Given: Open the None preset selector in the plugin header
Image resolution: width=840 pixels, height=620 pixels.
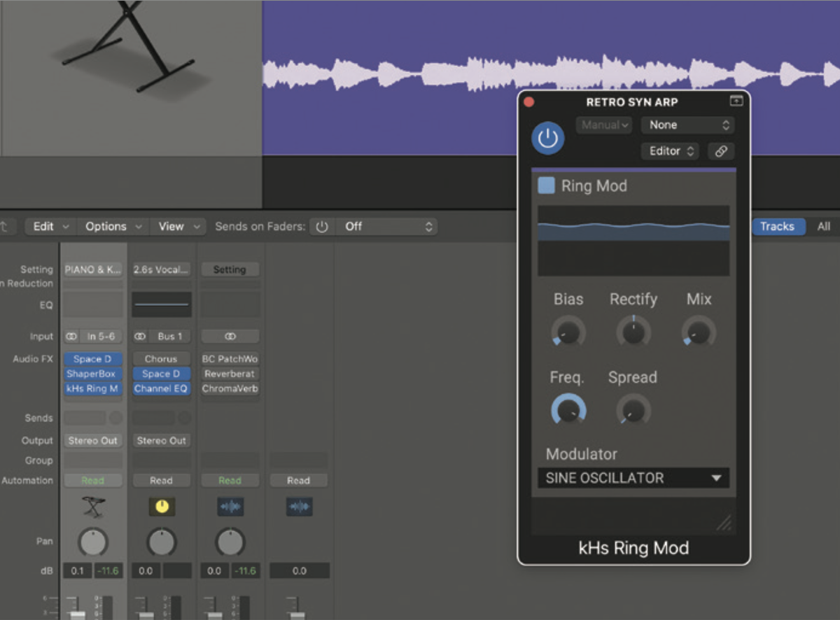Looking at the screenshot, I should (687, 125).
